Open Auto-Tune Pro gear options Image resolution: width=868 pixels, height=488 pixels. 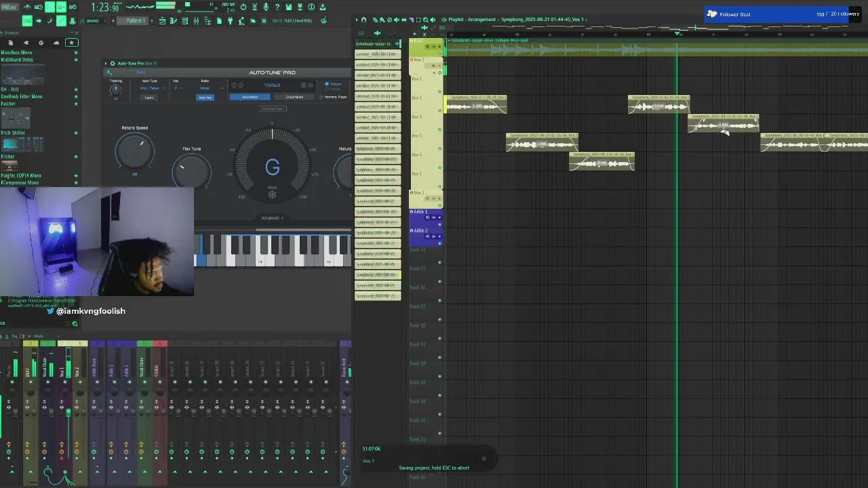[113, 64]
